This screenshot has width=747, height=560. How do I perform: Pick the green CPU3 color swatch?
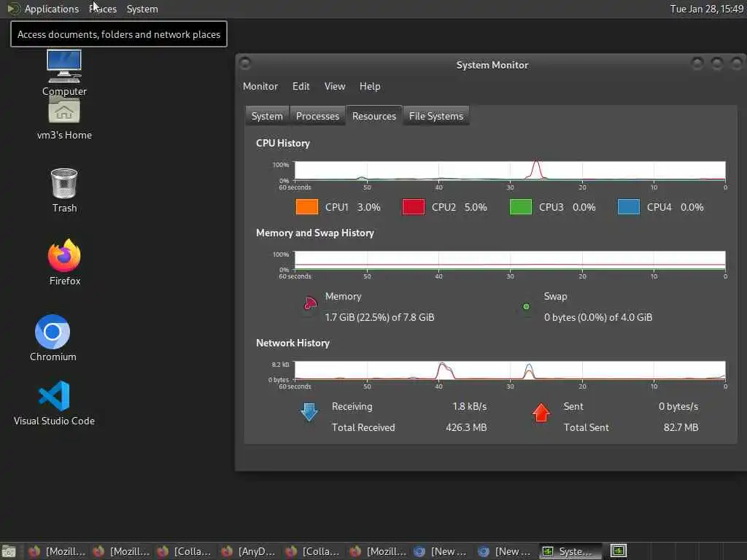click(521, 207)
